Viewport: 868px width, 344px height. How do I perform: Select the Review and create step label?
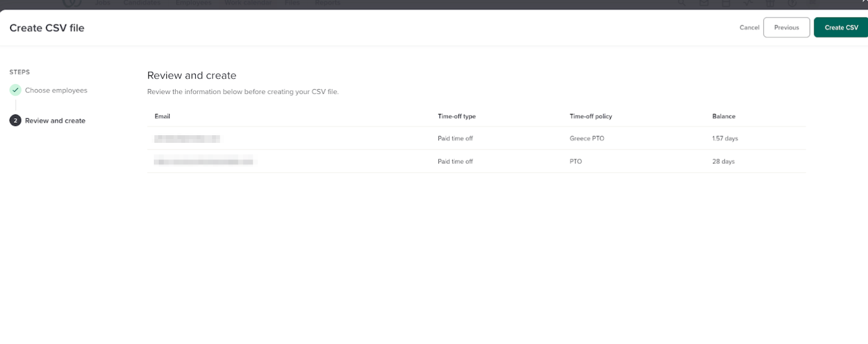point(55,121)
